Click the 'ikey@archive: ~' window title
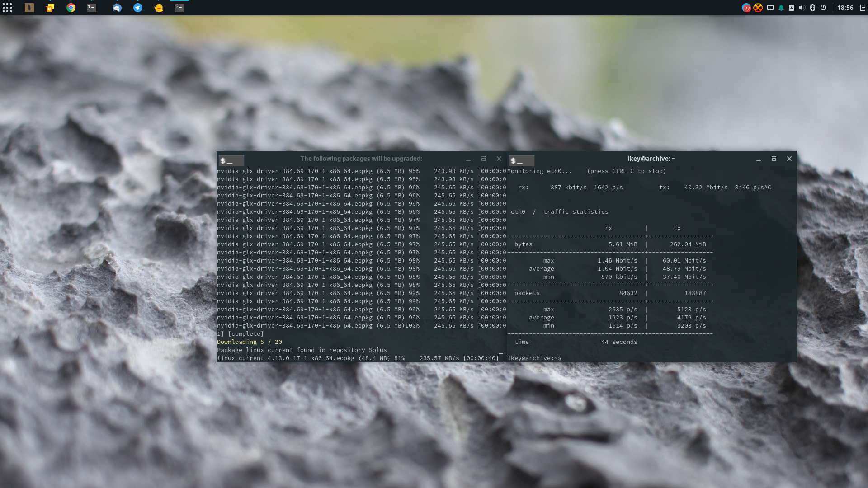868x488 pixels. click(651, 159)
